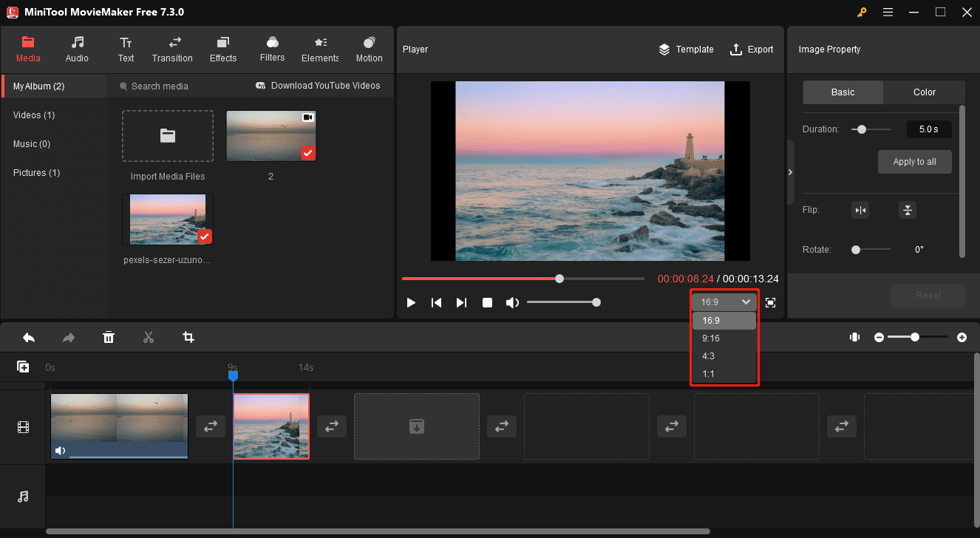The width and height of the screenshot is (980, 538).
Task: Split the clip with the scissors tool
Action: [148, 337]
